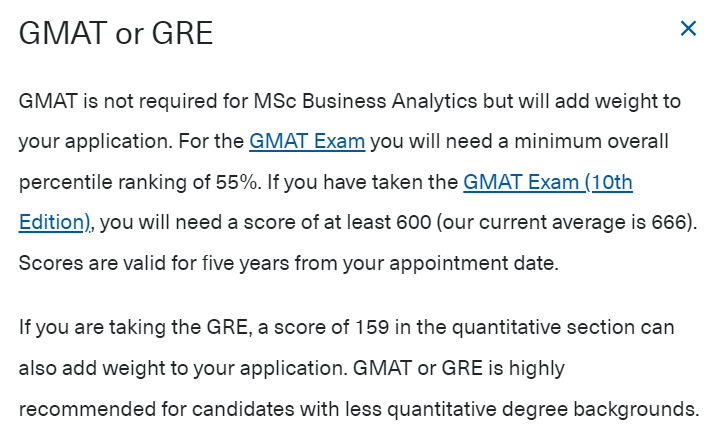The height and width of the screenshot is (444, 721).
Task: Click the wrapped "Edition)" link text
Action: click(x=54, y=222)
